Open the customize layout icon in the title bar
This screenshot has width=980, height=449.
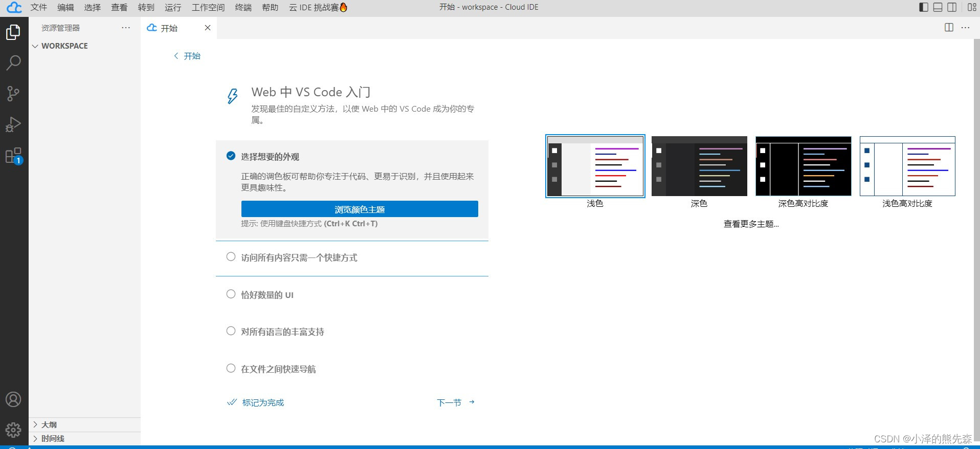(972, 7)
